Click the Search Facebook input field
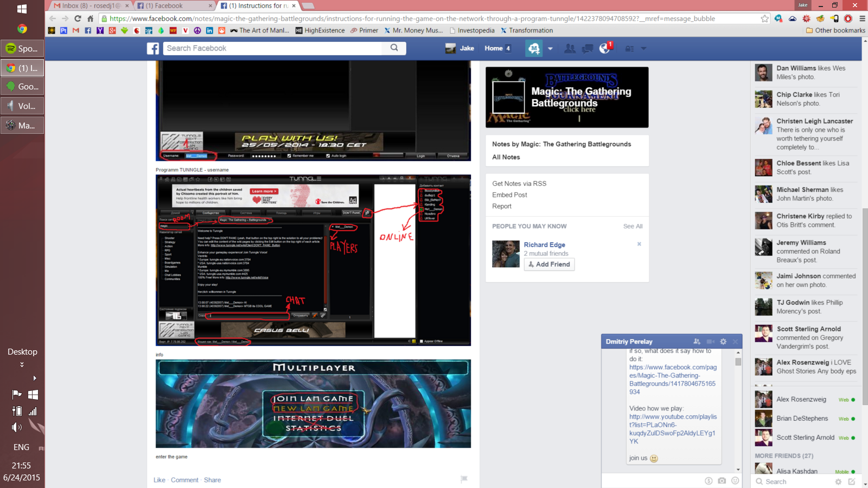The width and height of the screenshot is (868, 488). pos(273,48)
